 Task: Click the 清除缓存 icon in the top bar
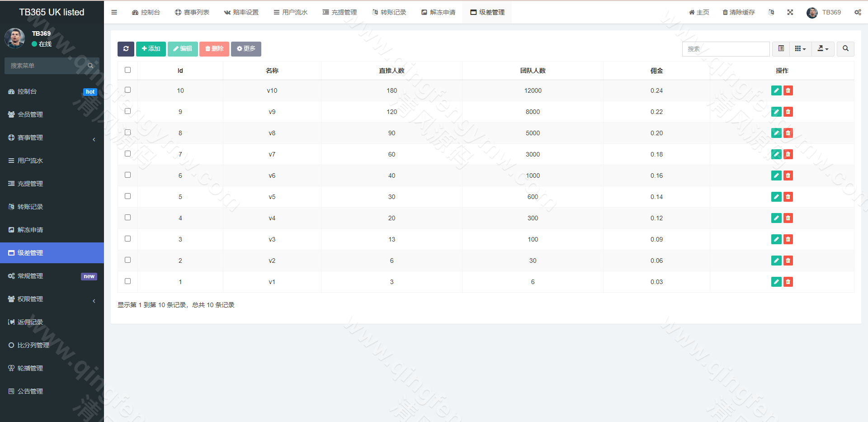[x=738, y=12]
